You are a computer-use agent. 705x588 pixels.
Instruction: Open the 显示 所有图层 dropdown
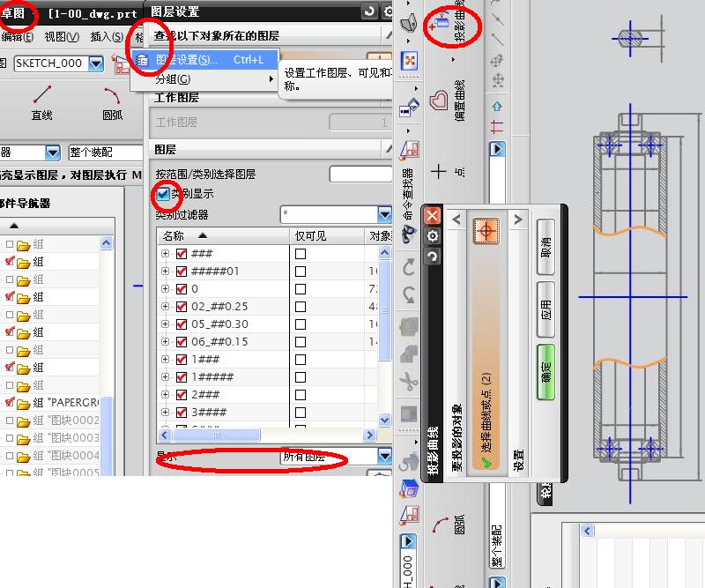(x=337, y=457)
